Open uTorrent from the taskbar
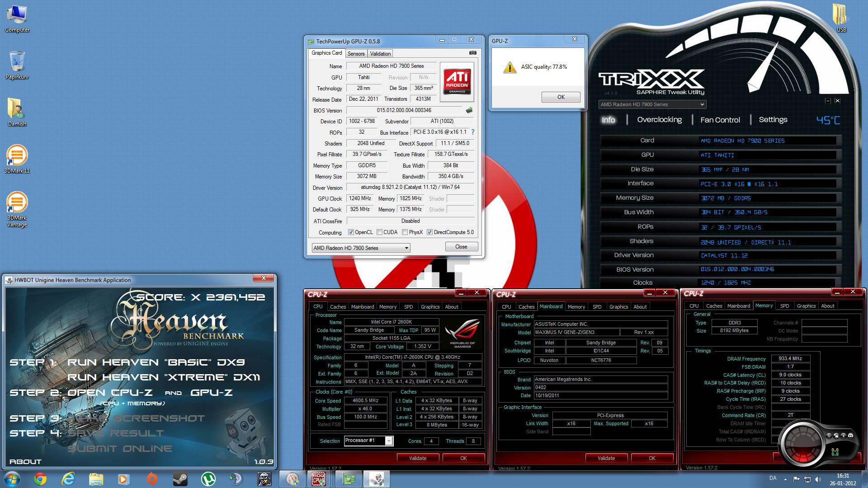 tap(208, 479)
